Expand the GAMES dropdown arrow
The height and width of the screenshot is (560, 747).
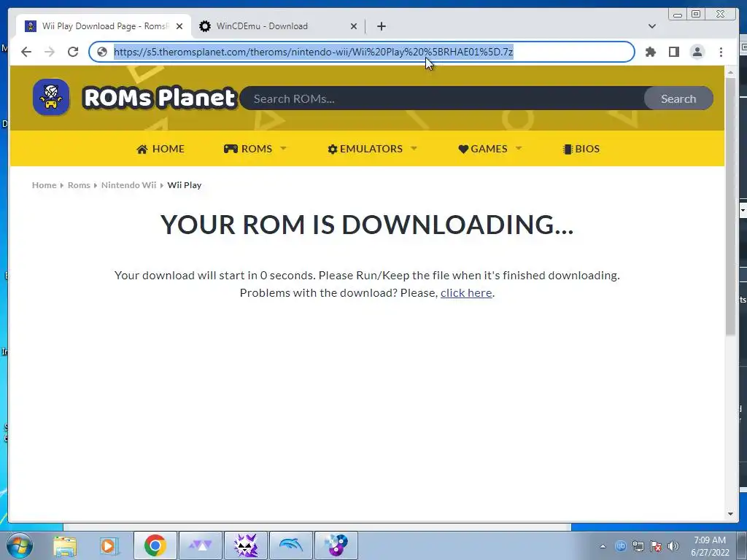pyautogui.click(x=519, y=149)
